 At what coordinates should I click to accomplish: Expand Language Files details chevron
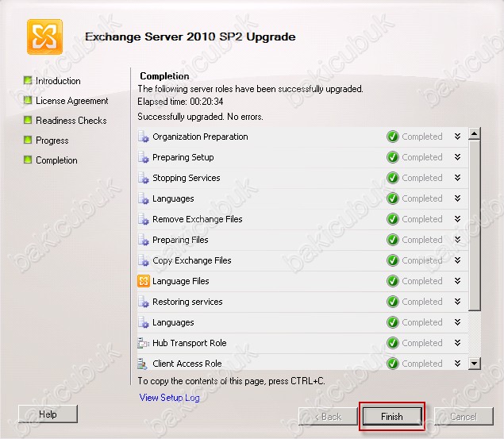[x=458, y=281]
